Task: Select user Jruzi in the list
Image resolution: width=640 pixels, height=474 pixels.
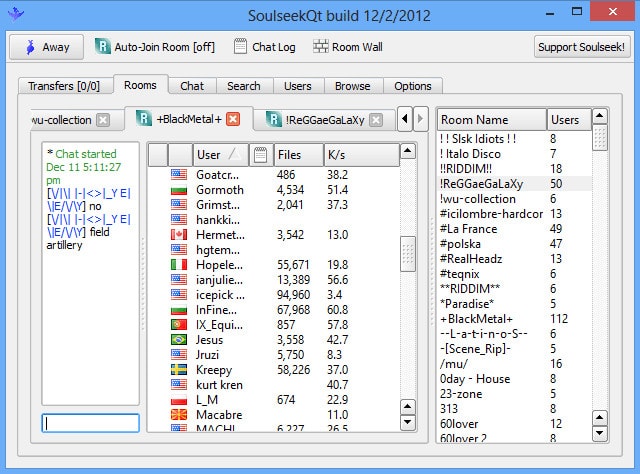Action: click(273, 355)
